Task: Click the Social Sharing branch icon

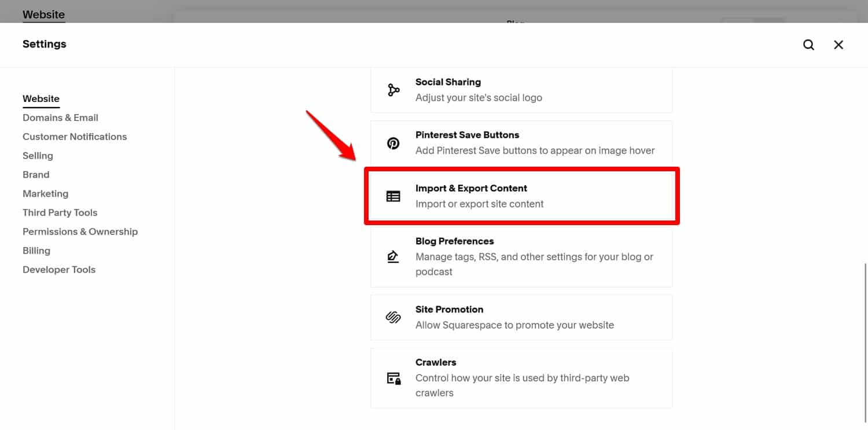Action: click(x=393, y=90)
